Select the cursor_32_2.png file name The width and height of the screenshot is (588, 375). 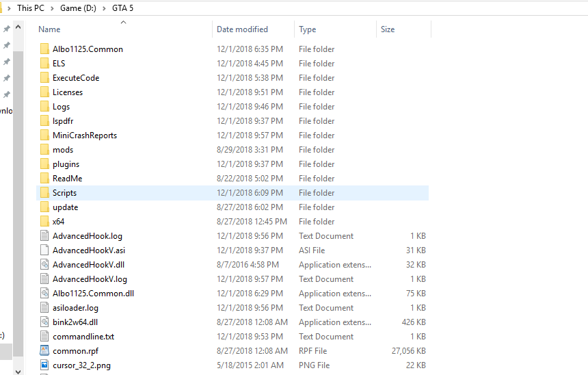[x=82, y=365]
